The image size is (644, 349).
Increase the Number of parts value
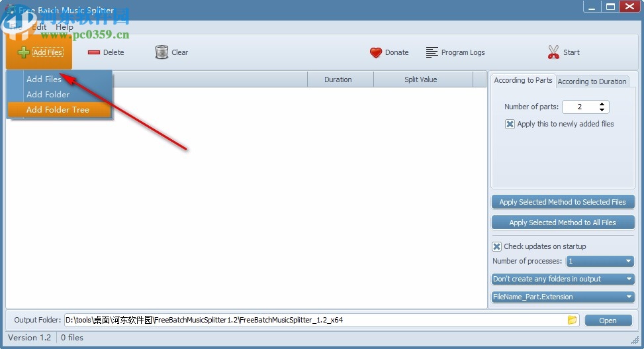[602, 104]
